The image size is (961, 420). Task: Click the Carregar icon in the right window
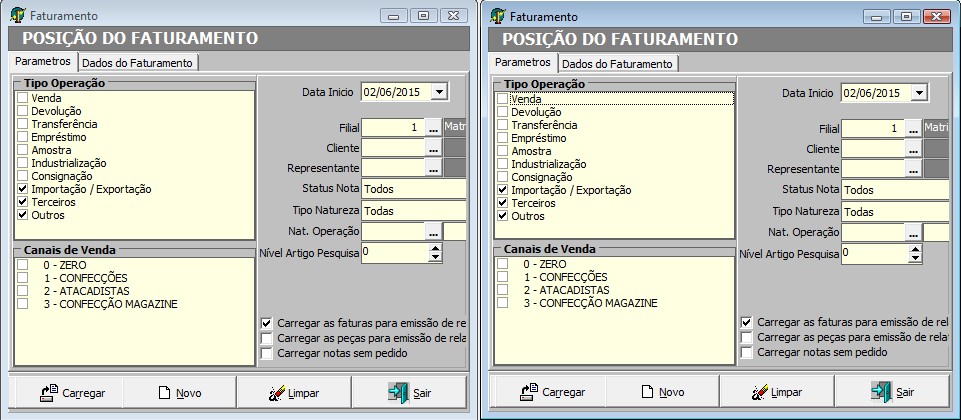(x=529, y=392)
